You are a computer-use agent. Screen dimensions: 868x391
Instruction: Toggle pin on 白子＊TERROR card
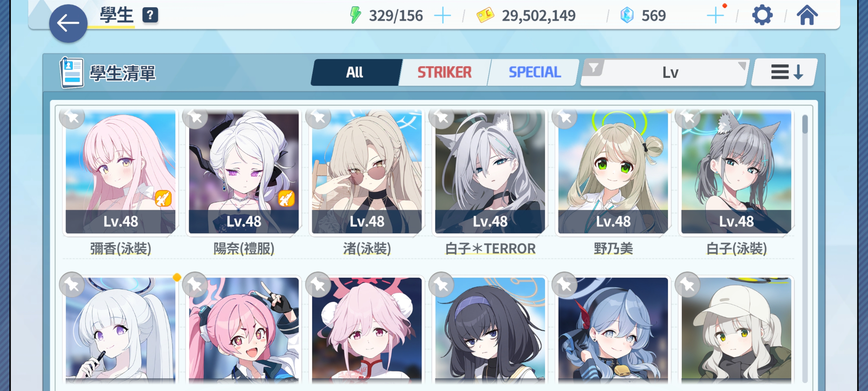pyautogui.click(x=441, y=117)
